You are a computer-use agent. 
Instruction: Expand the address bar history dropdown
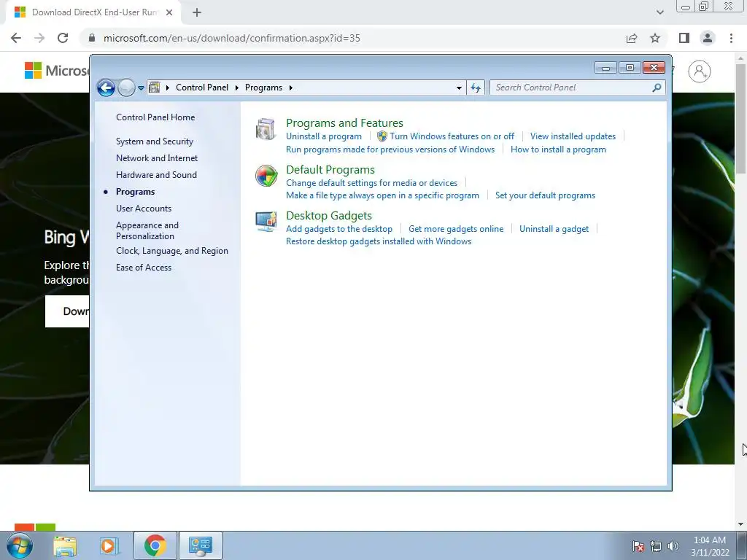tap(459, 87)
